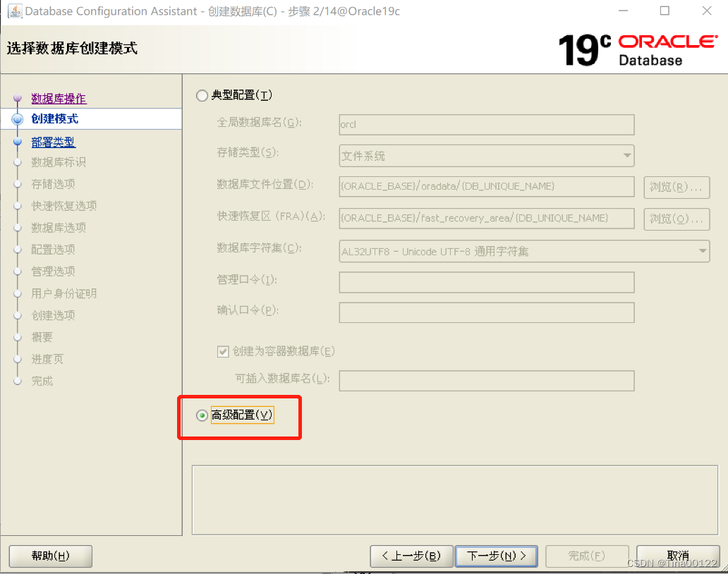Click the 数据库标识 step in sidebar
This screenshot has width=728, height=574.
point(59,162)
